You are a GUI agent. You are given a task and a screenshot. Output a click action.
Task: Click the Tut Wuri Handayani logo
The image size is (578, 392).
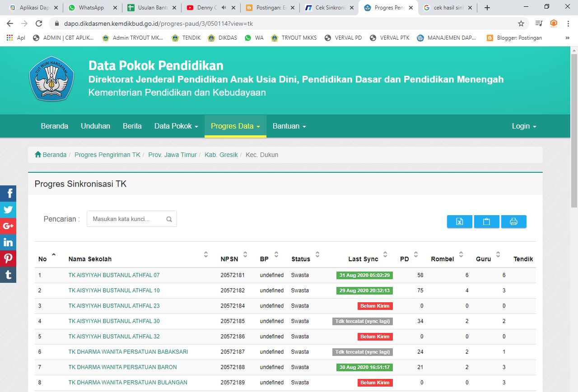coord(51,78)
